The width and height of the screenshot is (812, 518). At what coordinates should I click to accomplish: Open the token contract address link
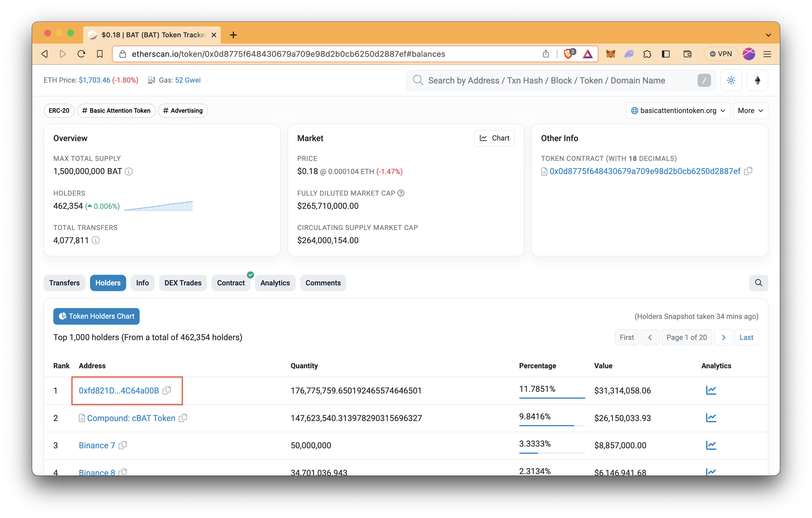645,171
